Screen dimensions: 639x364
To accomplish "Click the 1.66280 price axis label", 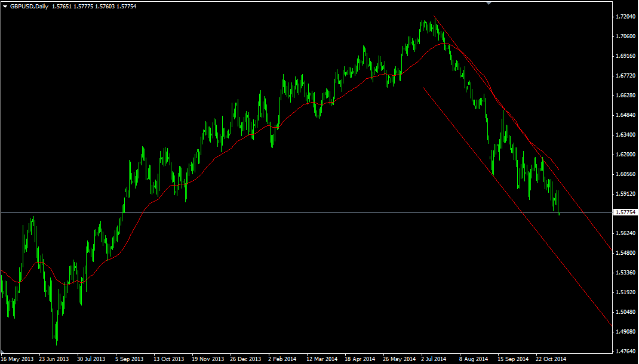I will pos(625,95).
